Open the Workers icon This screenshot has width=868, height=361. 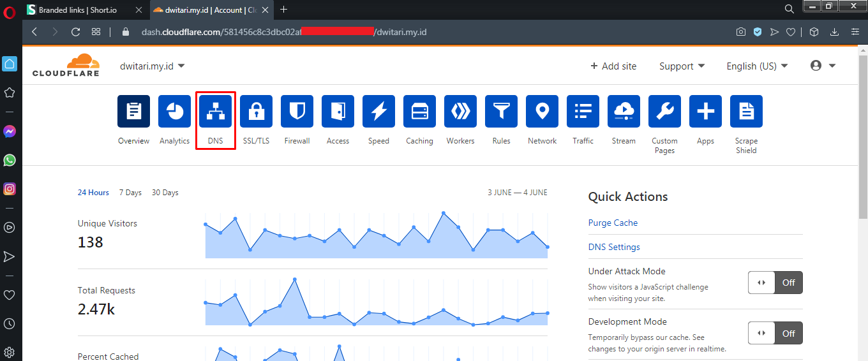(460, 112)
